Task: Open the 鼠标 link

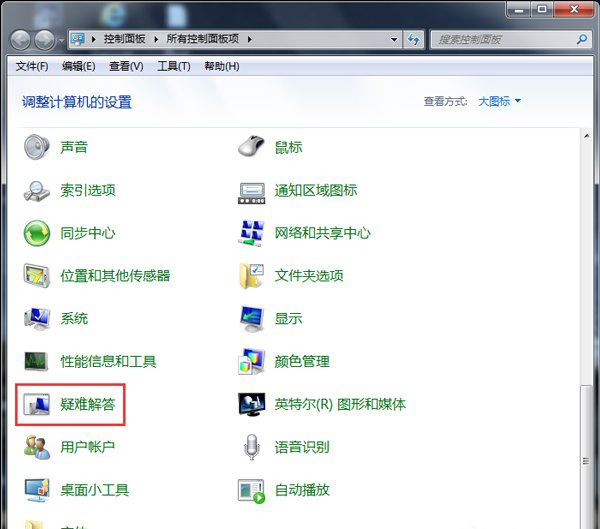Action: pyautogui.click(x=289, y=147)
